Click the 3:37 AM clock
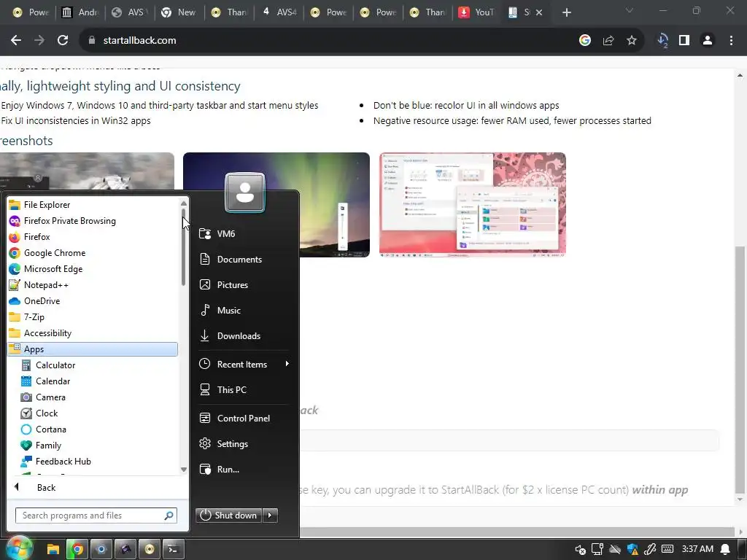Screen dimensions: 747x560 click(697, 549)
